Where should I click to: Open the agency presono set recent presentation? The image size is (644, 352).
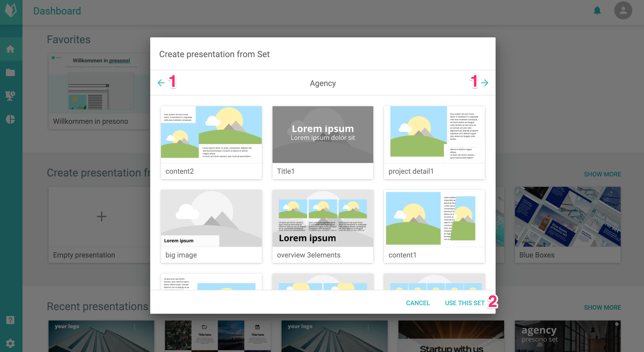pyautogui.click(x=568, y=336)
